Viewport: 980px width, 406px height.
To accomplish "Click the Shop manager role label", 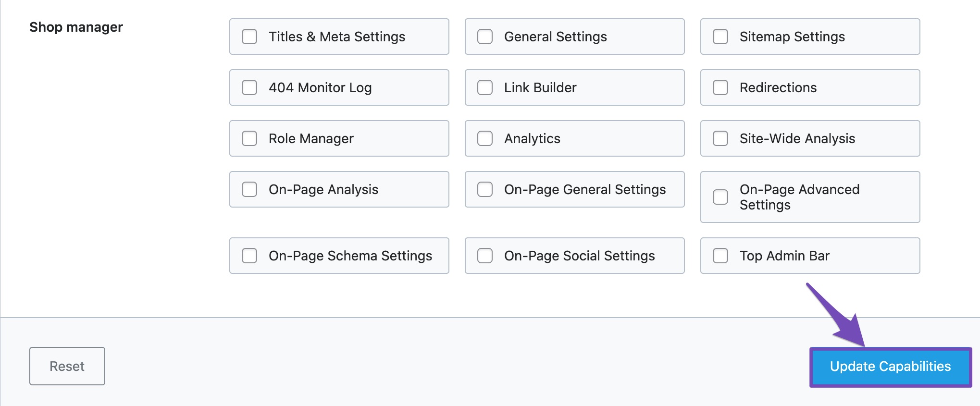I will pos(76,27).
